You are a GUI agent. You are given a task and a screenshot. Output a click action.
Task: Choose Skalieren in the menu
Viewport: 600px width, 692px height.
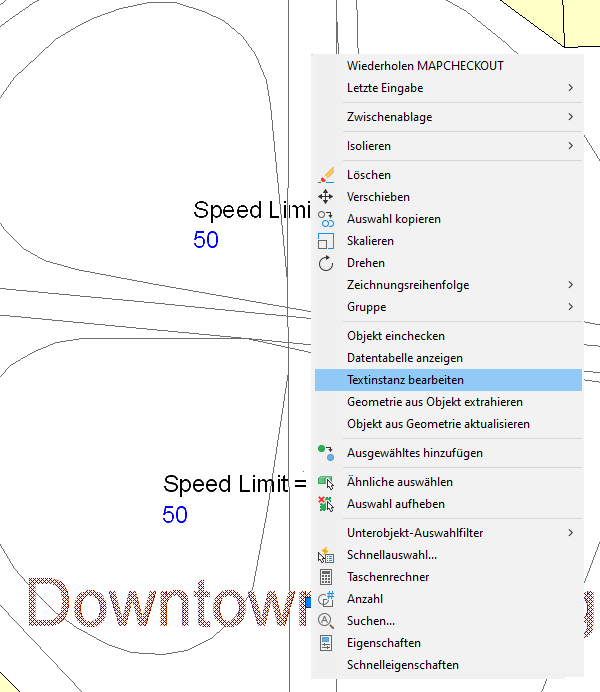pyautogui.click(x=448, y=241)
